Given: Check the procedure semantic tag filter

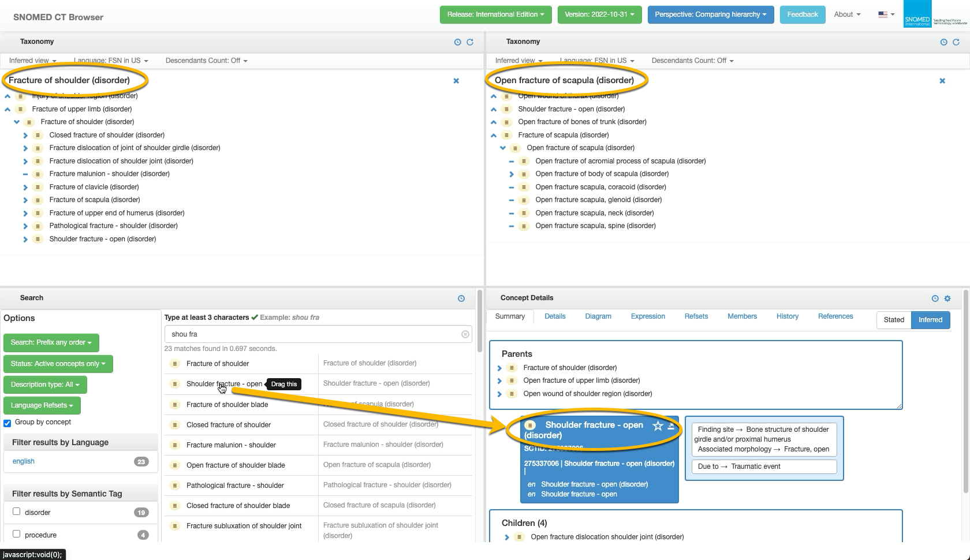Looking at the screenshot, I should (16, 534).
